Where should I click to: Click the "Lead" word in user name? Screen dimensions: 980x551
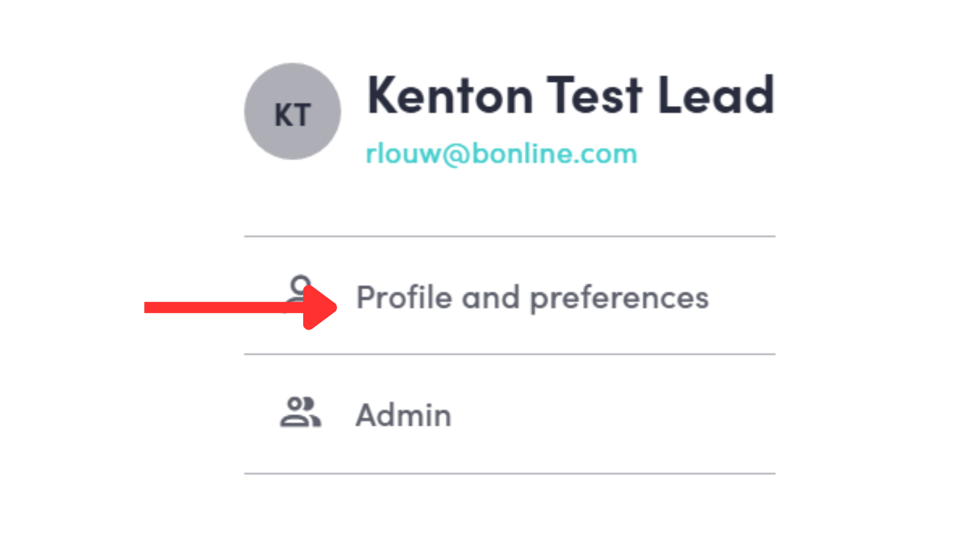(716, 95)
